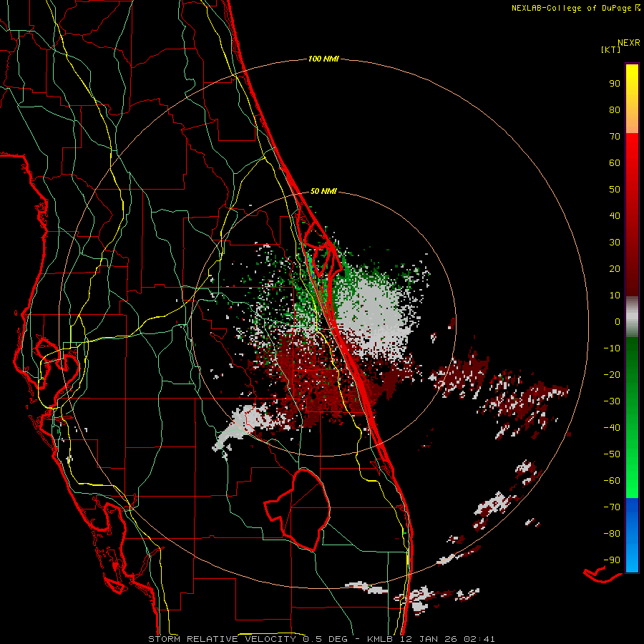This screenshot has width=644, height=644.
Task: Click the -90 knot scale value
Action: tap(612, 560)
